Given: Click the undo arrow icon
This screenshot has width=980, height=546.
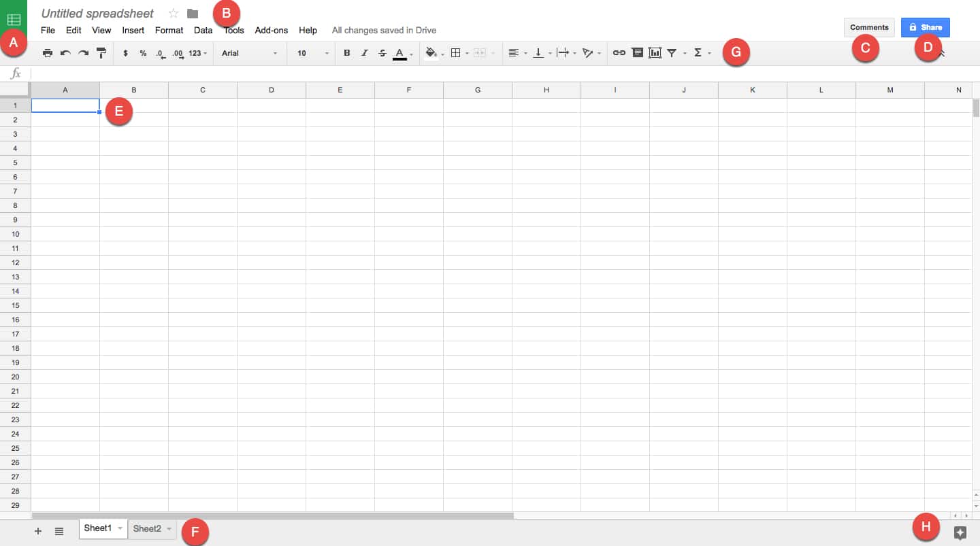Looking at the screenshot, I should point(65,53).
